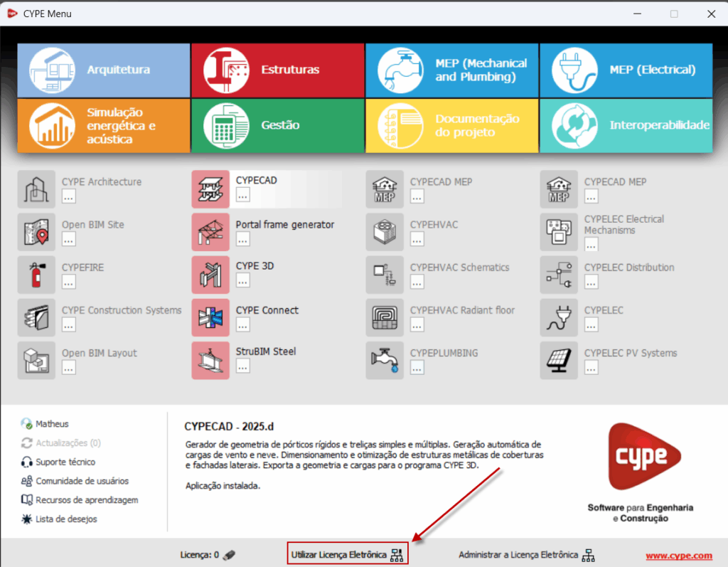Click the CYPEHVAC Radiant floor label
Viewport: 728px width, 567px height.
click(x=462, y=310)
